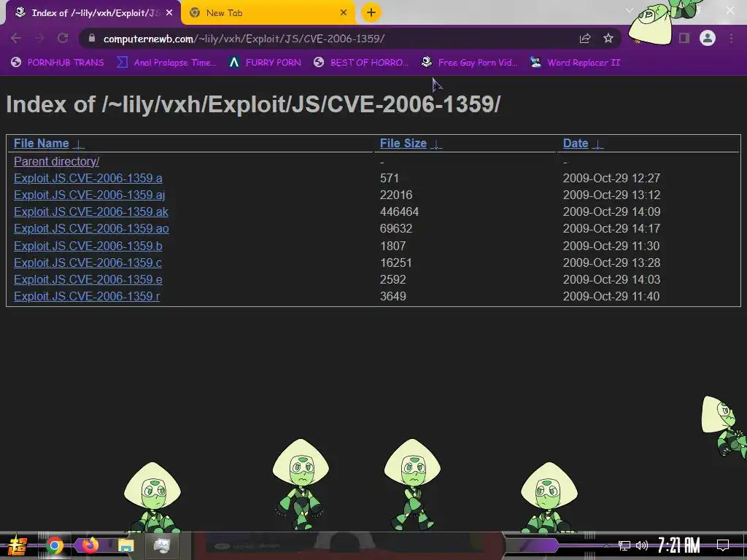The width and height of the screenshot is (747, 560).
Task: Open file Exploit.JS.CVE-2006-1359.e
Action: [x=88, y=279]
